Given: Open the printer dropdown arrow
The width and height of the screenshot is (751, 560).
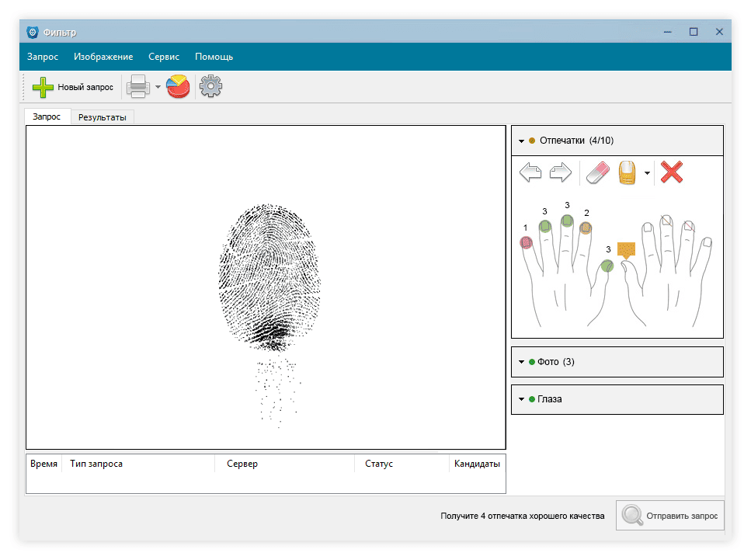Looking at the screenshot, I should (x=158, y=87).
